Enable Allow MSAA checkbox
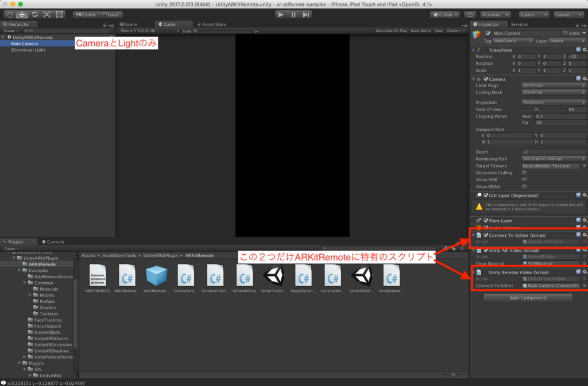Image resolution: width=588 pixels, height=386 pixels. [524, 186]
